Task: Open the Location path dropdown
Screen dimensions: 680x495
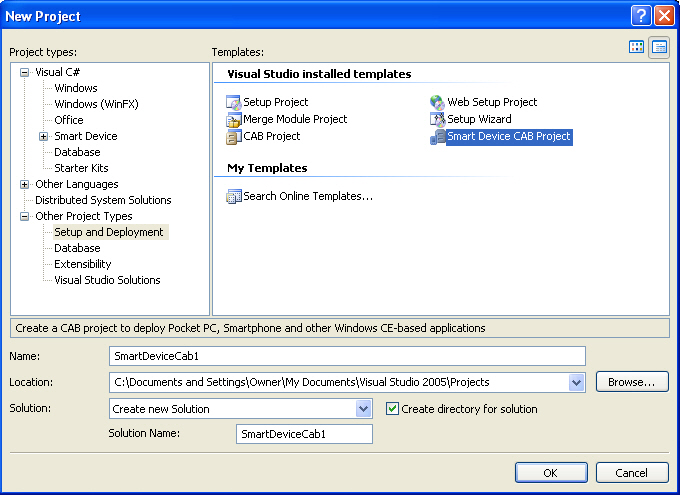Action: click(576, 383)
